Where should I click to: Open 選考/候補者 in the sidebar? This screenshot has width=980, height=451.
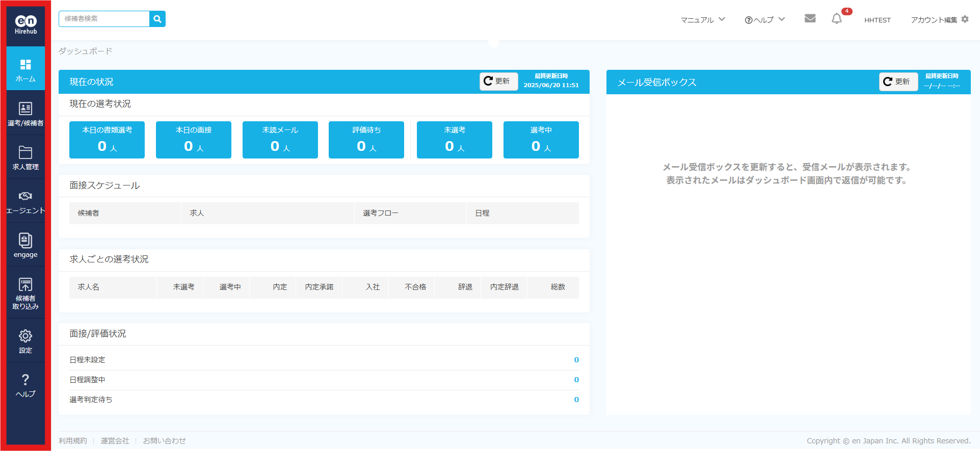[25, 114]
